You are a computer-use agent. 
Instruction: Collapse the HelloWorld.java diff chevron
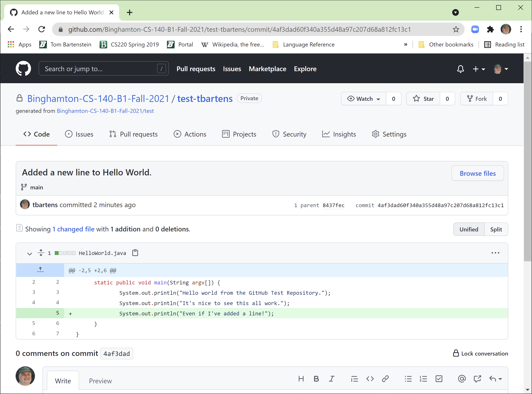pyautogui.click(x=30, y=254)
